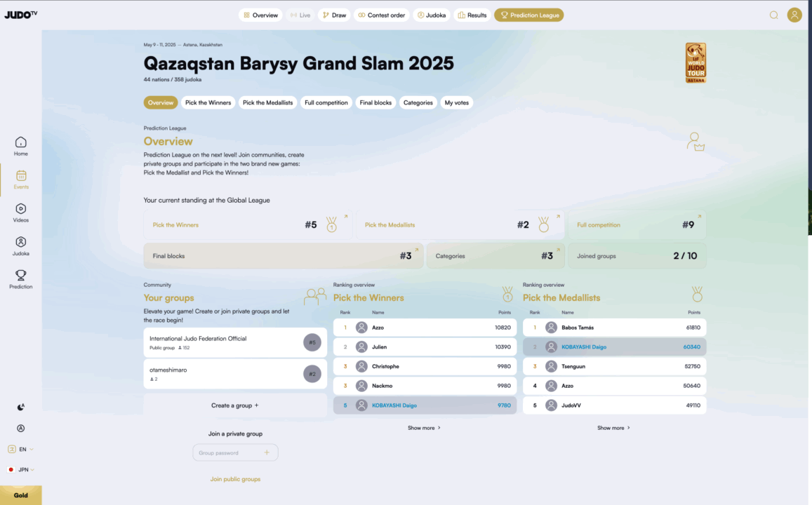The image size is (812, 505).
Task: Click Create a group button
Action: pyautogui.click(x=235, y=405)
